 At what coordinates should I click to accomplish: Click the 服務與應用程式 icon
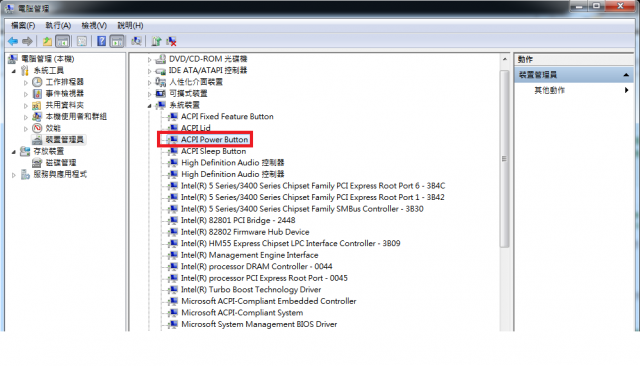(25, 174)
